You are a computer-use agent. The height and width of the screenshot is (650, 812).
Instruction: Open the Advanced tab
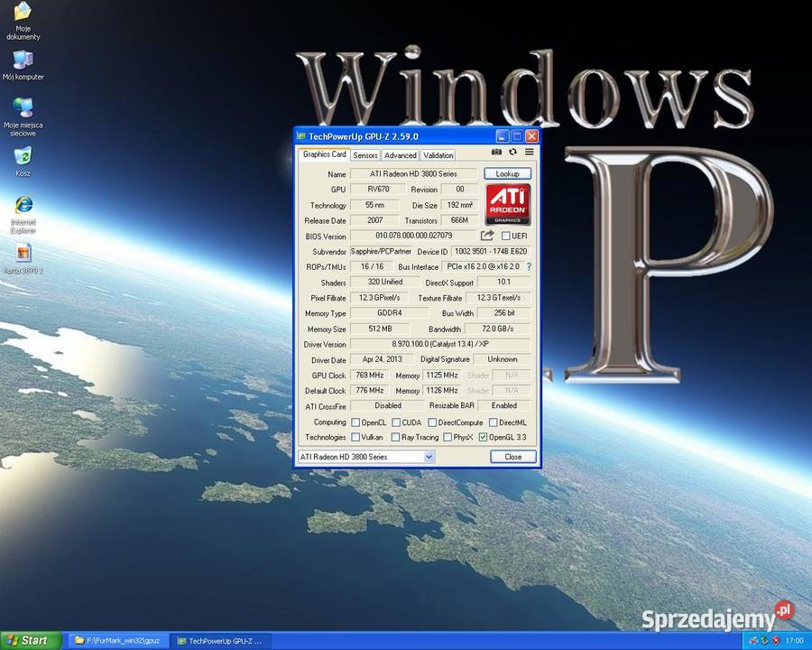(400, 154)
